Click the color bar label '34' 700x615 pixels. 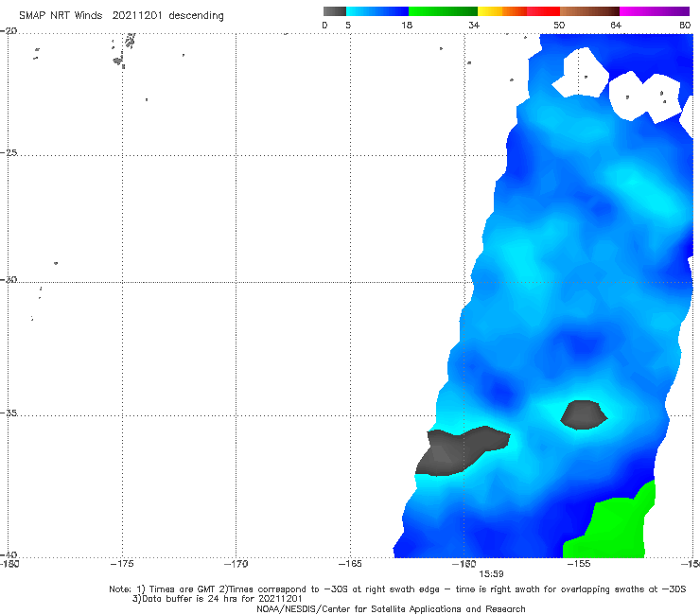(474, 26)
